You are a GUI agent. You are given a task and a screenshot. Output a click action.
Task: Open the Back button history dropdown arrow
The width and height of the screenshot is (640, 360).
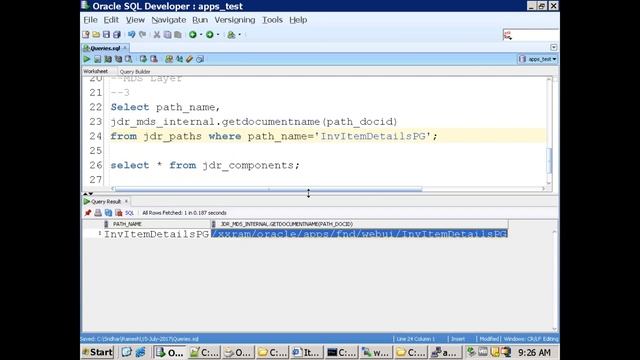click(201, 35)
